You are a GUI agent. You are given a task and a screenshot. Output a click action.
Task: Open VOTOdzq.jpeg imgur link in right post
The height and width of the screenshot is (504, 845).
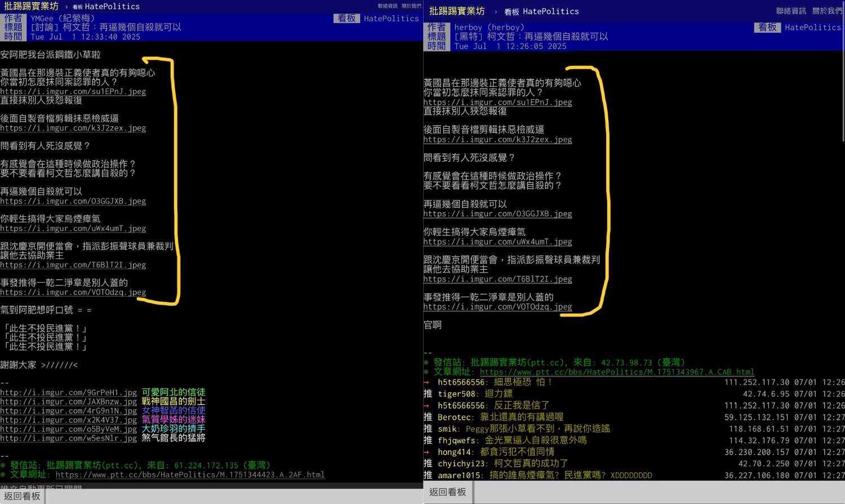click(x=498, y=307)
